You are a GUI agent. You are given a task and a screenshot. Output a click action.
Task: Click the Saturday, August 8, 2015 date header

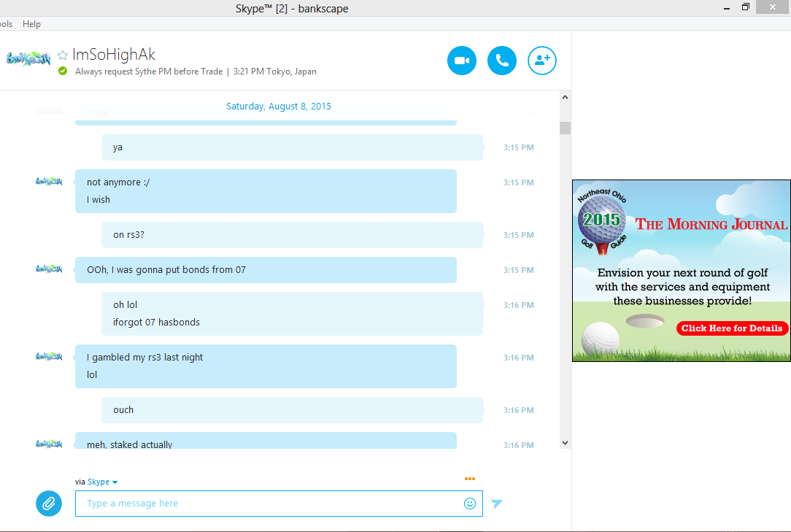click(x=279, y=106)
